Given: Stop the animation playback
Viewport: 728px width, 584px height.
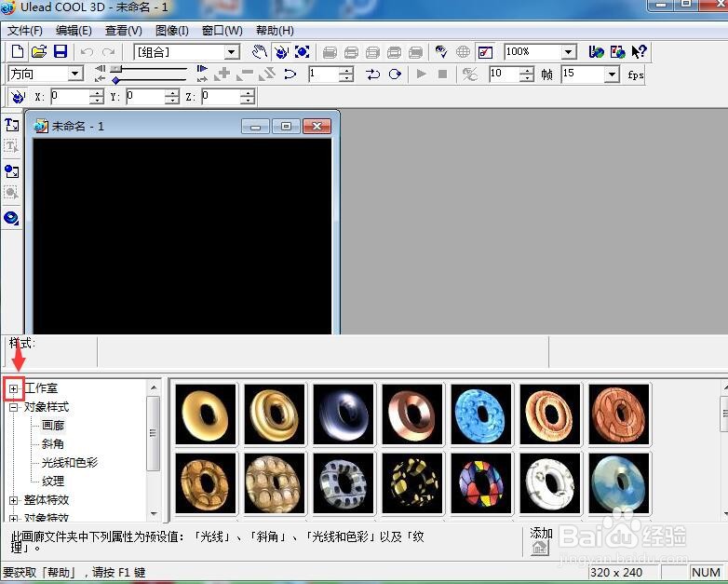Looking at the screenshot, I should (x=442, y=74).
